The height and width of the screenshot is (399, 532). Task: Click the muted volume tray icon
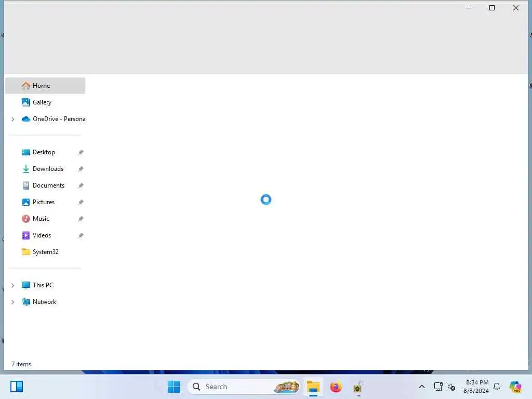(x=451, y=387)
